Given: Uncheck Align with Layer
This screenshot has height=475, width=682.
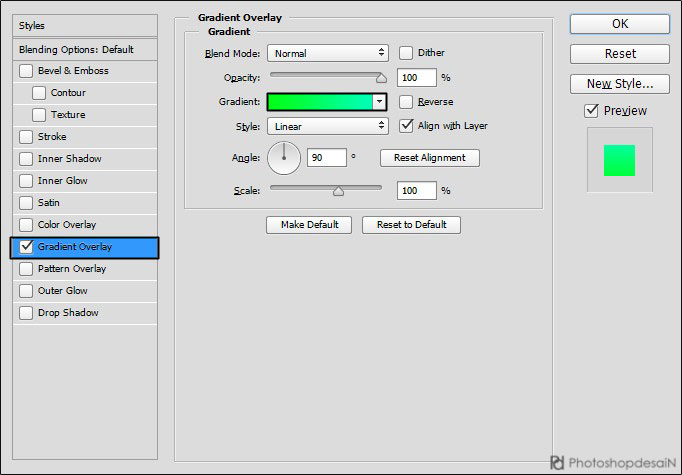Looking at the screenshot, I should coord(407,126).
